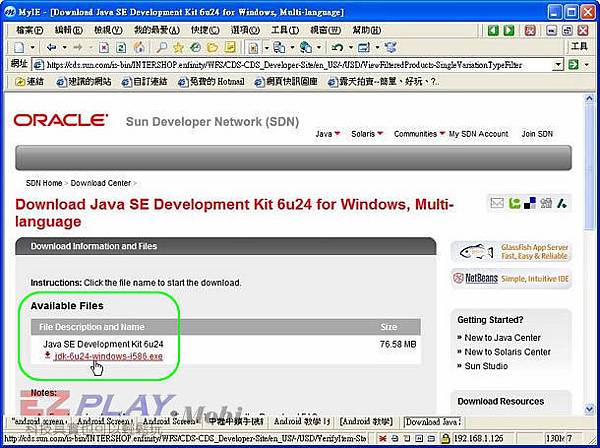Image resolution: width=600 pixels, height=448 pixels.
Task: Open the GlassFish App Server banner
Action: (511, 252)
